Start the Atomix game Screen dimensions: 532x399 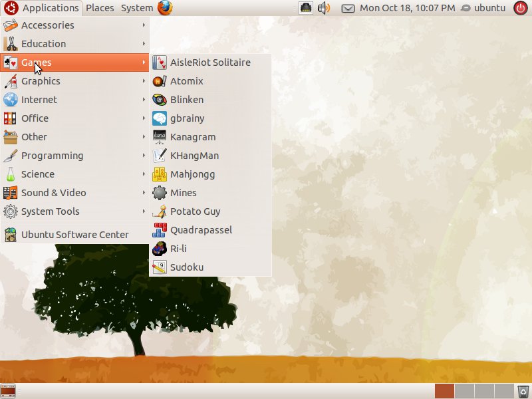[x=210, y=81]
